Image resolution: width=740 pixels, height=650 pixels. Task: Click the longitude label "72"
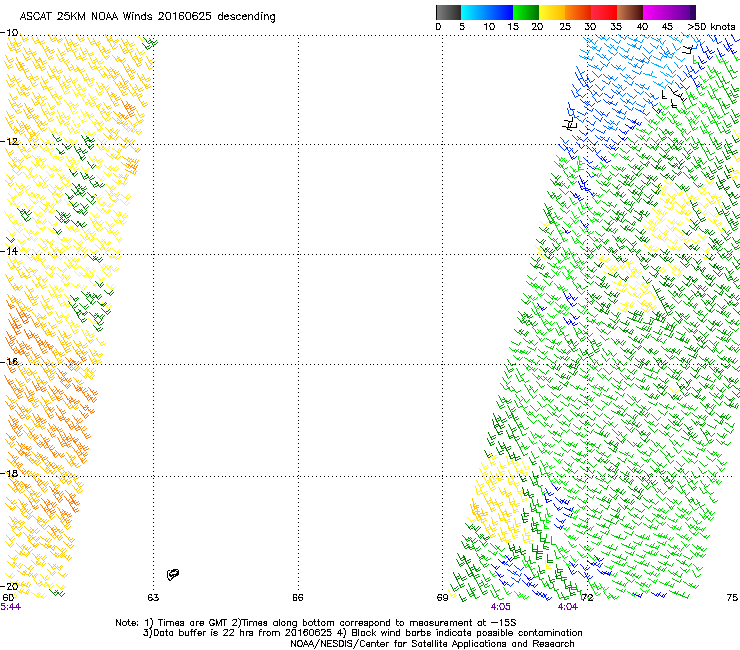587,597
